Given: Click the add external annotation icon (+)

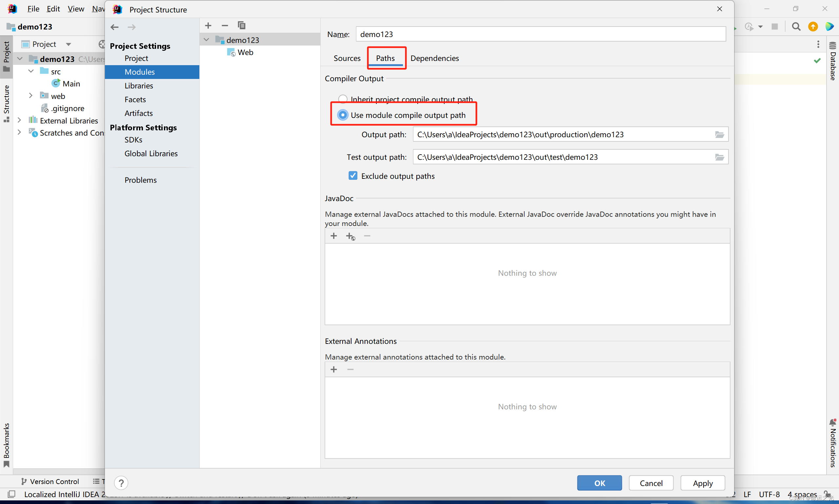Looking at the screenshot, I should point(333,369).
